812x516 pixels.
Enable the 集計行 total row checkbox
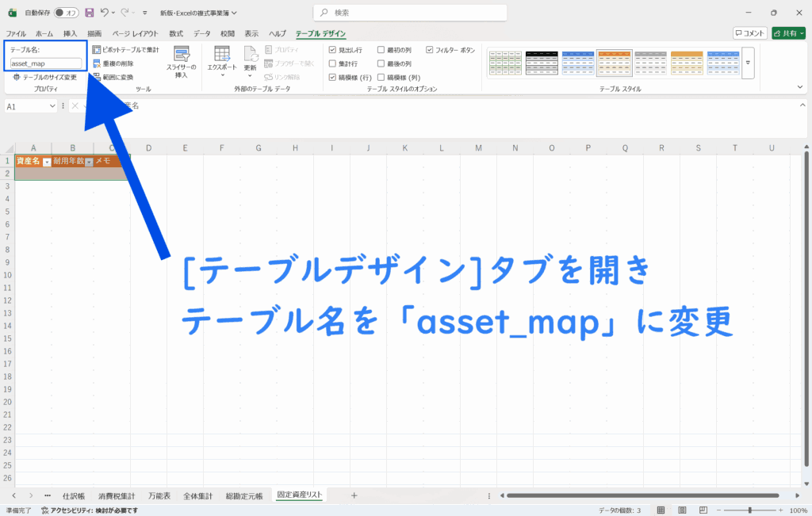pyautogui.click(x=333, y=63)
